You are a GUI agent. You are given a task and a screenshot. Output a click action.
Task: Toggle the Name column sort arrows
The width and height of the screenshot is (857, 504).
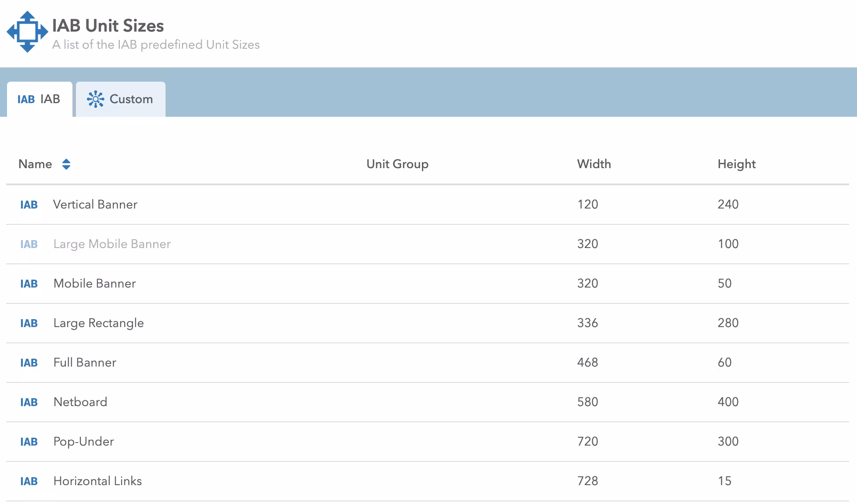coord(66,164)
